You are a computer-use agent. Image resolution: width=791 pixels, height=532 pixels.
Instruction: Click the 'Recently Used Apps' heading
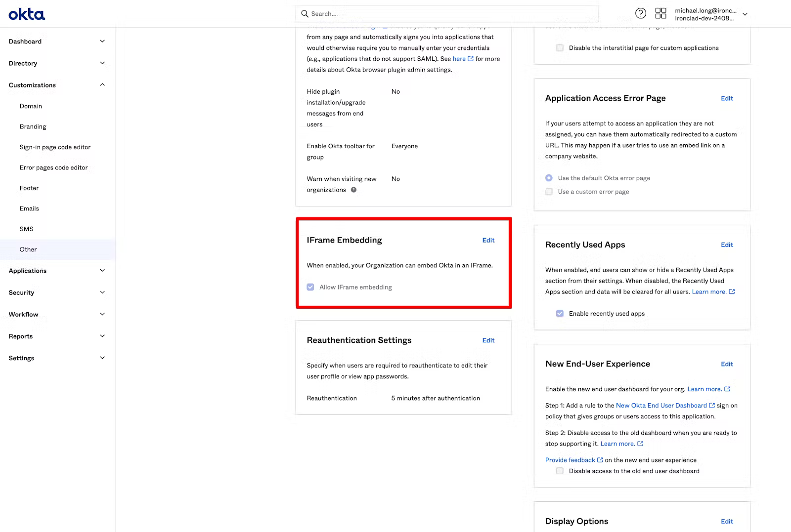(x=585, y=245)
